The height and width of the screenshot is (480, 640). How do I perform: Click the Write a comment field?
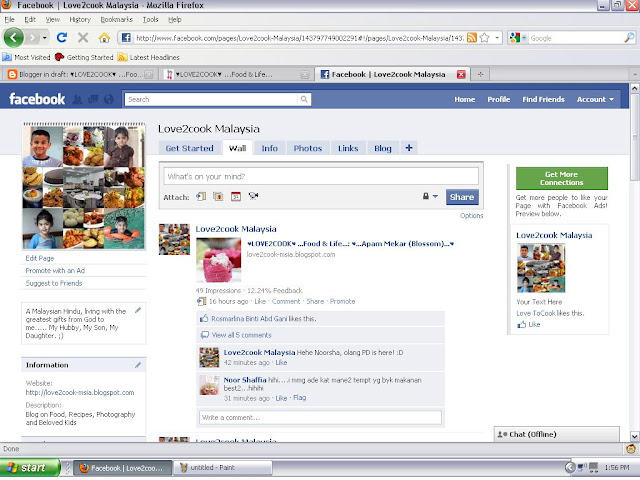click(x=320, y=417)
